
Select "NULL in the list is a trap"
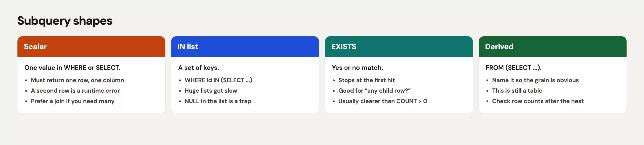point(218,101)
